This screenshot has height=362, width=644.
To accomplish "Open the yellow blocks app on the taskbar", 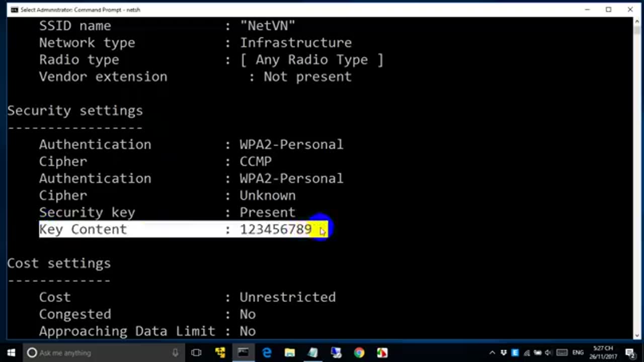I will coord(220,353).
